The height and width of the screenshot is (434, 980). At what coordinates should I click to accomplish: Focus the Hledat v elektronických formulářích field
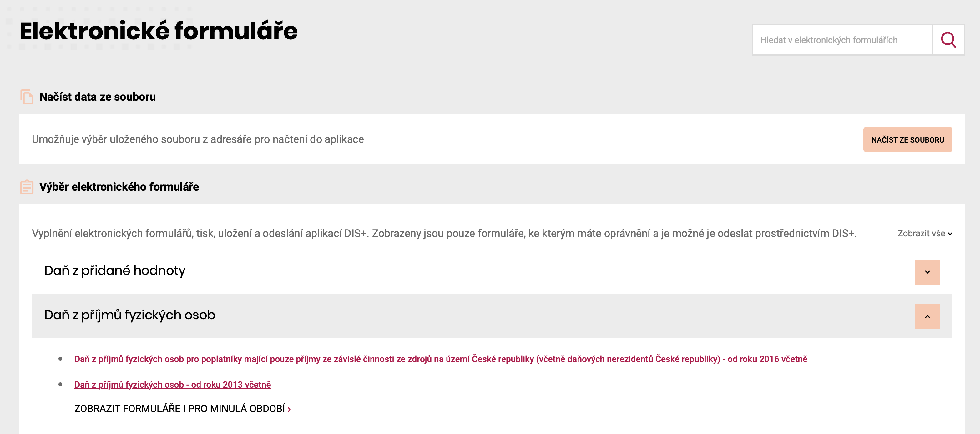(x=842, y=40)
